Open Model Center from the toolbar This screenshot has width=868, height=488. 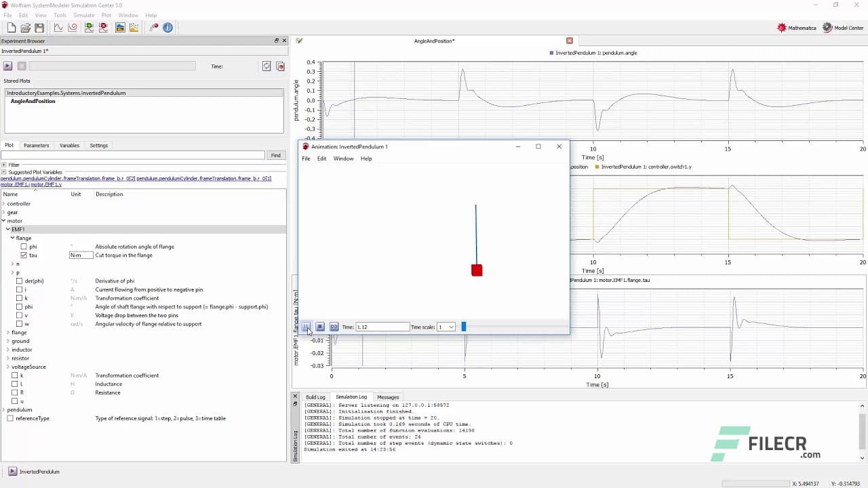click(x=843, y=28)
